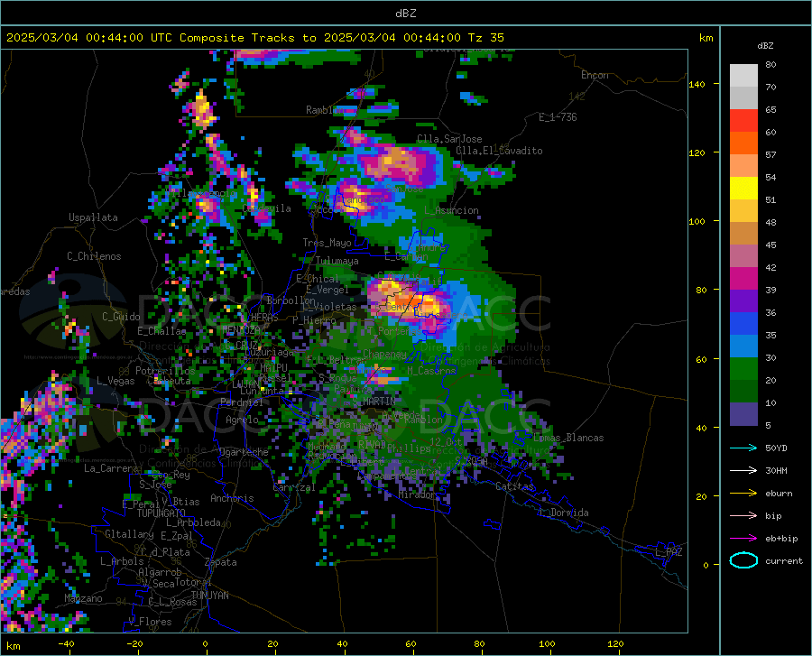Click the Encon label on map
812x656 pixels.
pos(595,75)
